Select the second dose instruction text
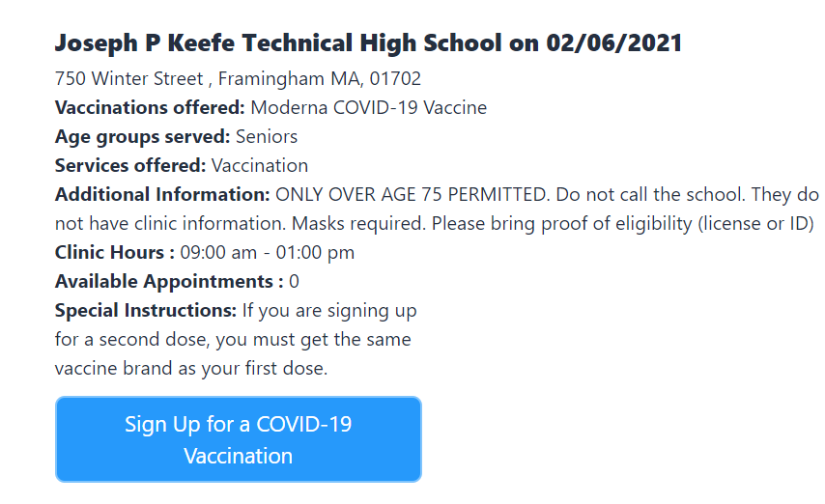825x504 pixels. coord(236,339)
